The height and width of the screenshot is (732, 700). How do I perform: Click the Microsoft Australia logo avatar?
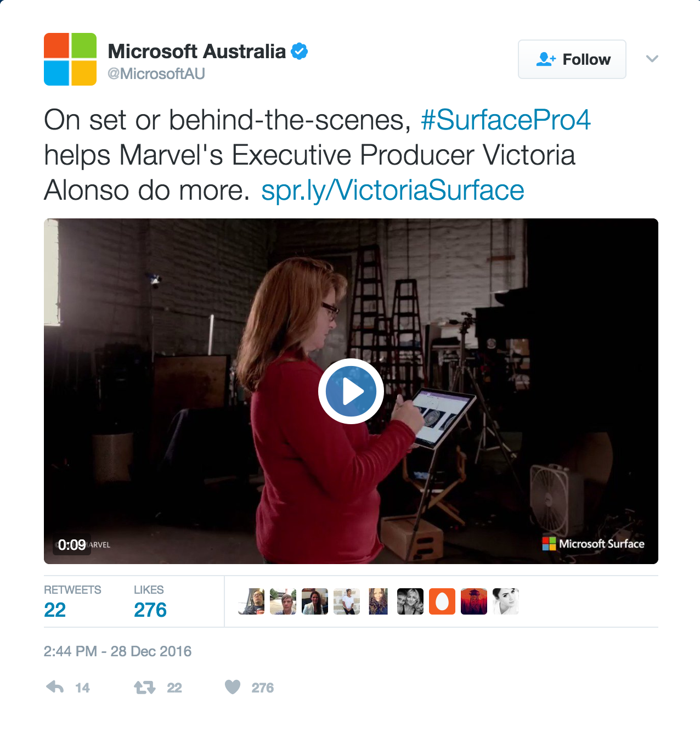[x=70, y=59]
